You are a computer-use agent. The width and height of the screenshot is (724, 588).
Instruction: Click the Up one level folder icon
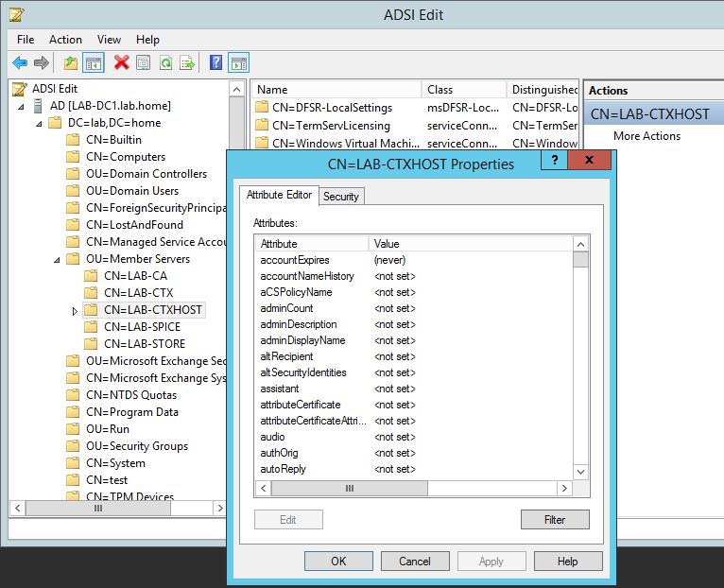pos(71,63)
